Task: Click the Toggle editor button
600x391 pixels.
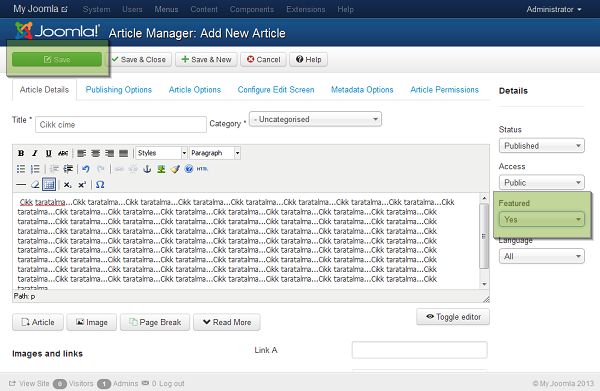Action: (453, 317)
